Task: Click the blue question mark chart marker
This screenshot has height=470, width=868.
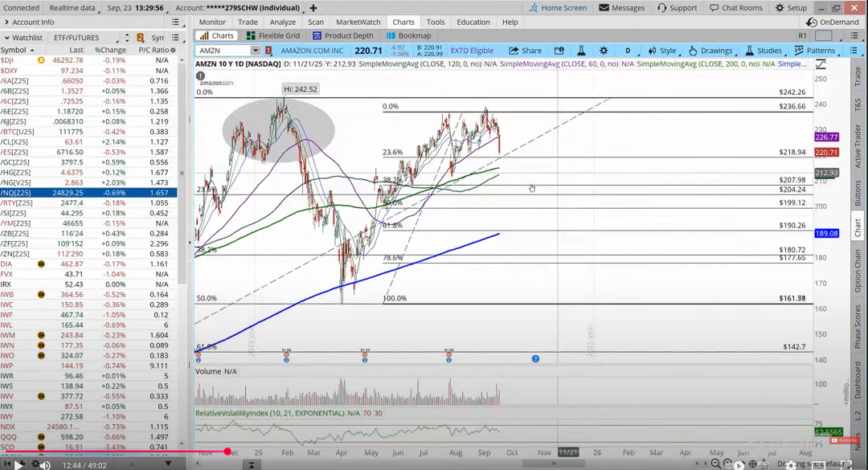Action: click(x=535, y=359)
